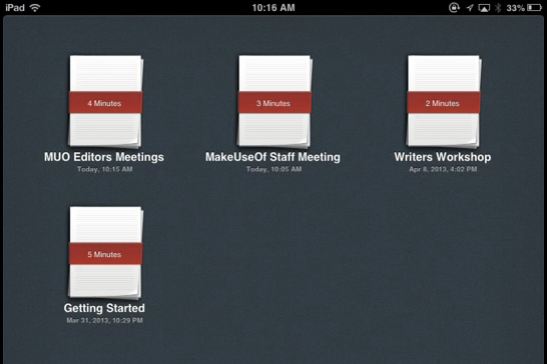This screenshot has width=547, height=364.
Task: Tap the location services arrow icon
Action: pyautogui.click(x=470, y=8)
